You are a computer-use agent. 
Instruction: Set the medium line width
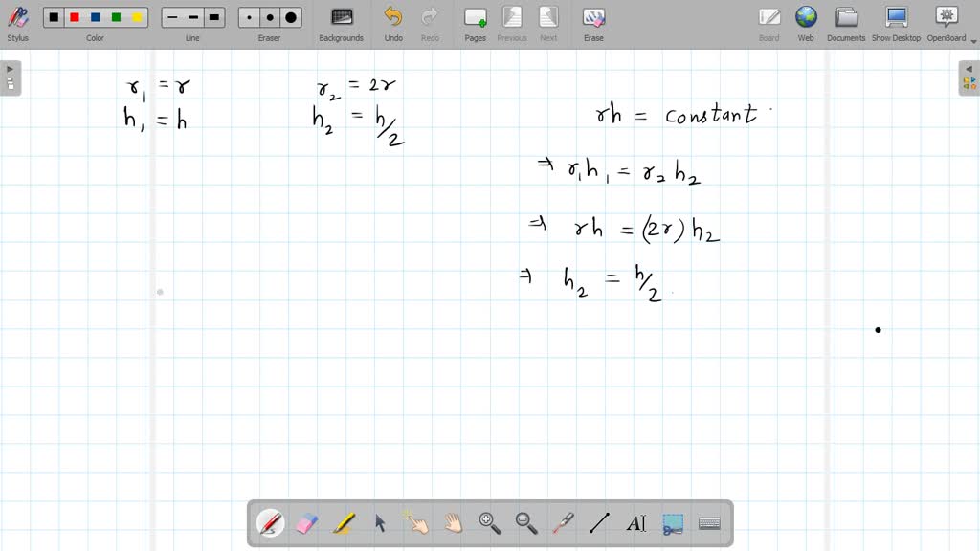193,17
